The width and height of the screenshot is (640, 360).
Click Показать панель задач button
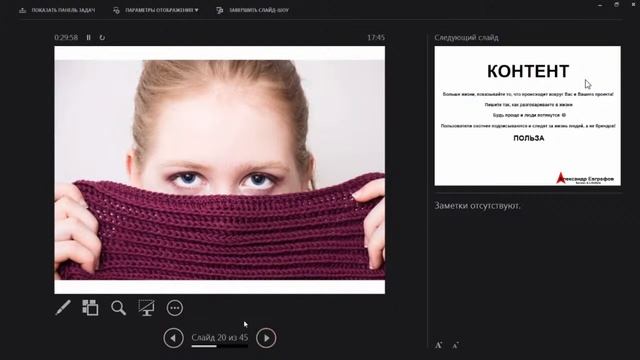(57, 10)
